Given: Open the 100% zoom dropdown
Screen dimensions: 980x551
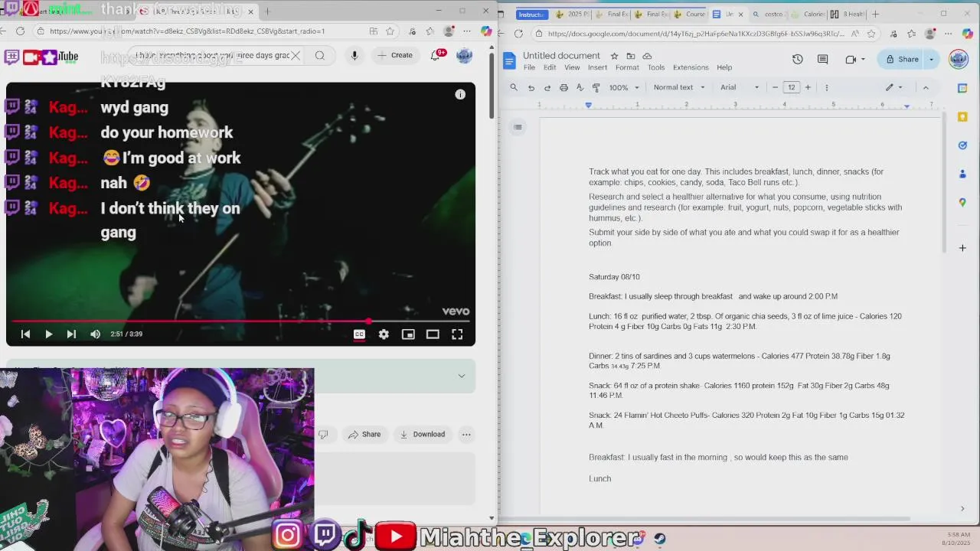Looking at the screenshot, I should [623, 87].
